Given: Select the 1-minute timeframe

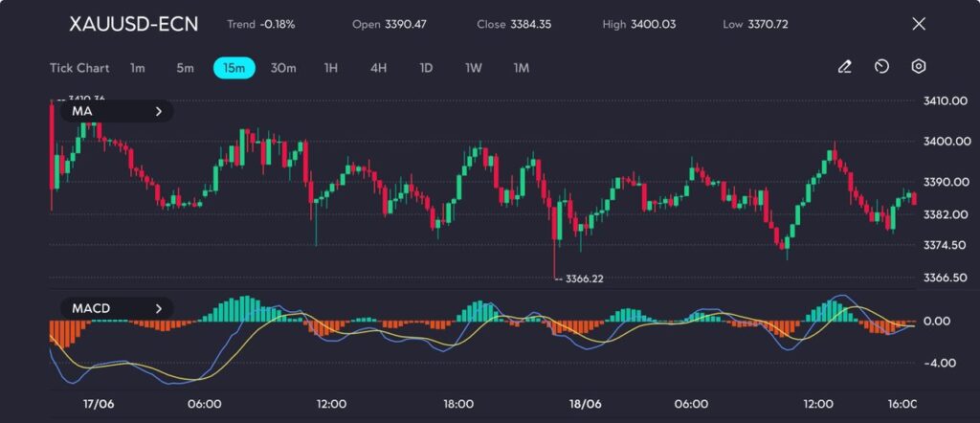Looking at the screenshot, I should click(138, 68).
